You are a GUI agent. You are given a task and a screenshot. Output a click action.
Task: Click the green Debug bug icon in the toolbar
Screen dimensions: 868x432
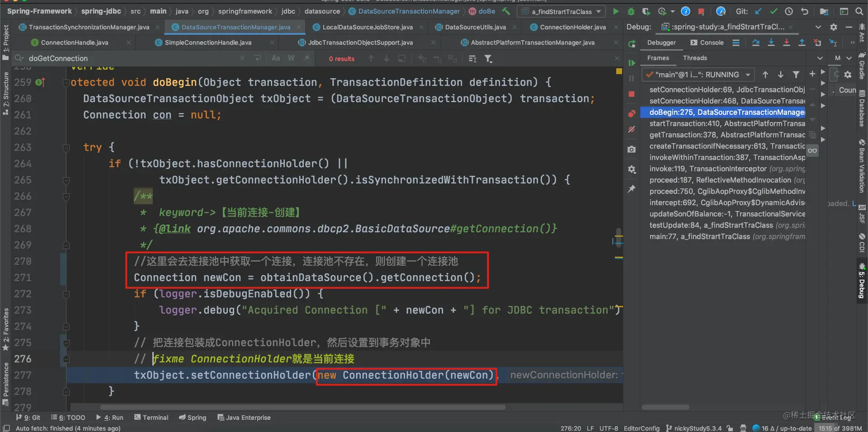[x=631, y=11]
